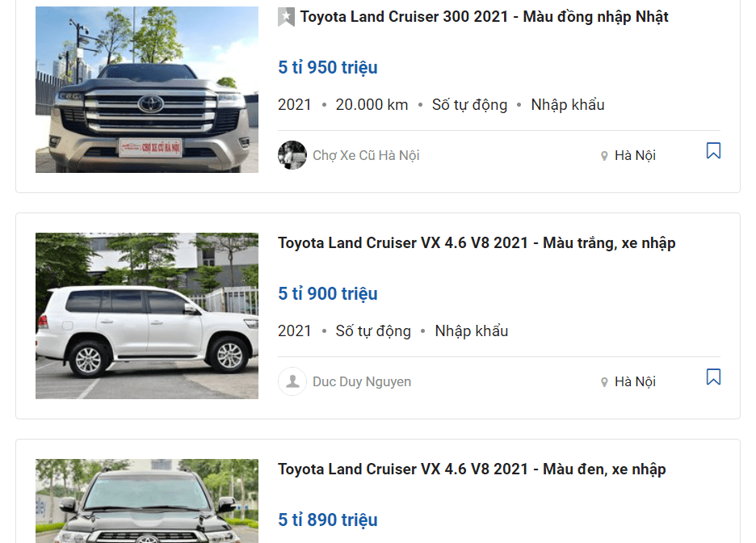Image resolution: width=756 pixels, height=543 pixels.
Task: Open Chợ Xe Cũ Hà Nội seller avatar
Action: pyautogui.click(x=292, y=154)
